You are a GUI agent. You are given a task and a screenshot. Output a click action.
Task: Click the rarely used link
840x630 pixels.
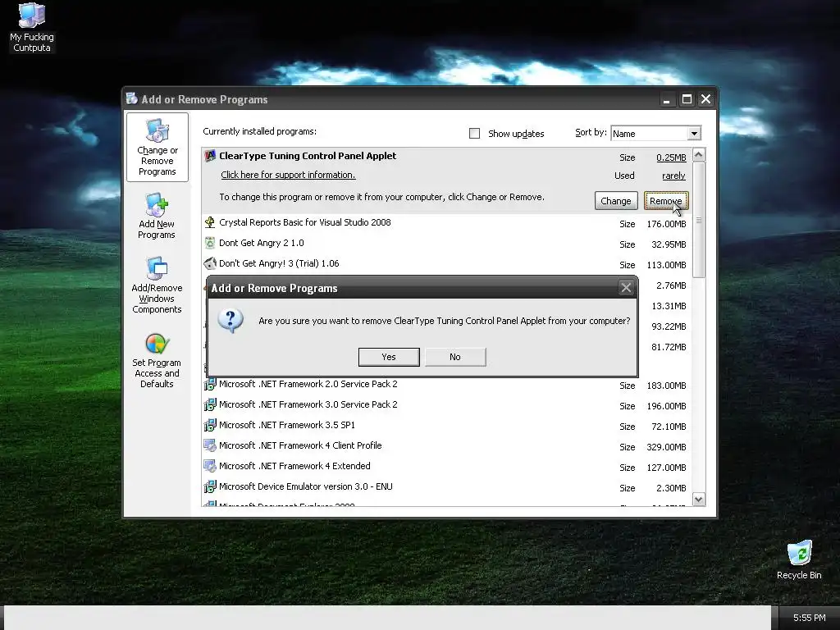(673, 176)
